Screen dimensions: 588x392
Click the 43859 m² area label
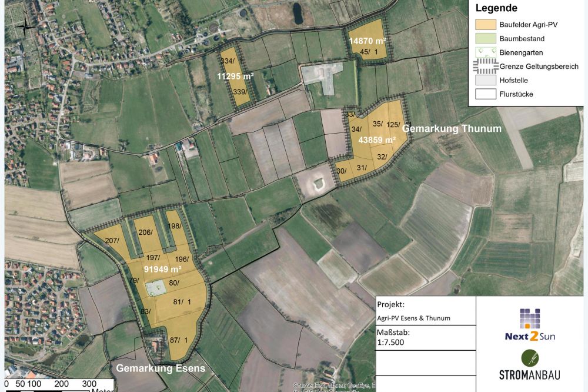point(377,140)
